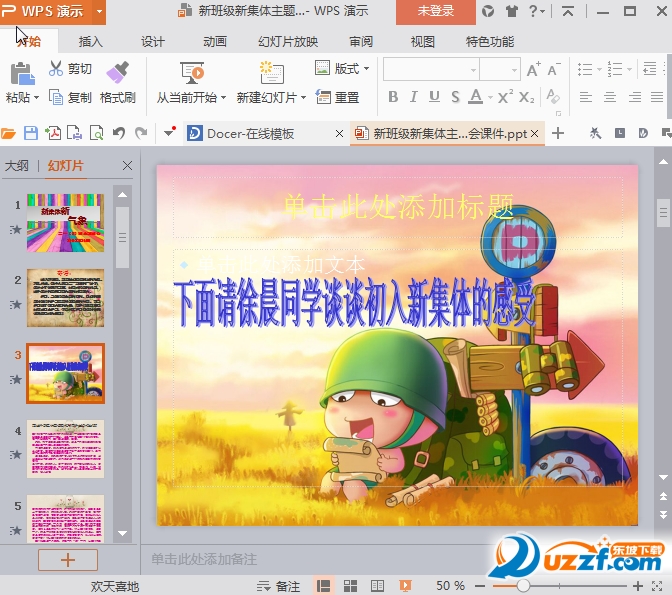Screen dimensions: 672x595
Task: Toggle Notes (备注) pane in status bar
Action: (278, 586)
